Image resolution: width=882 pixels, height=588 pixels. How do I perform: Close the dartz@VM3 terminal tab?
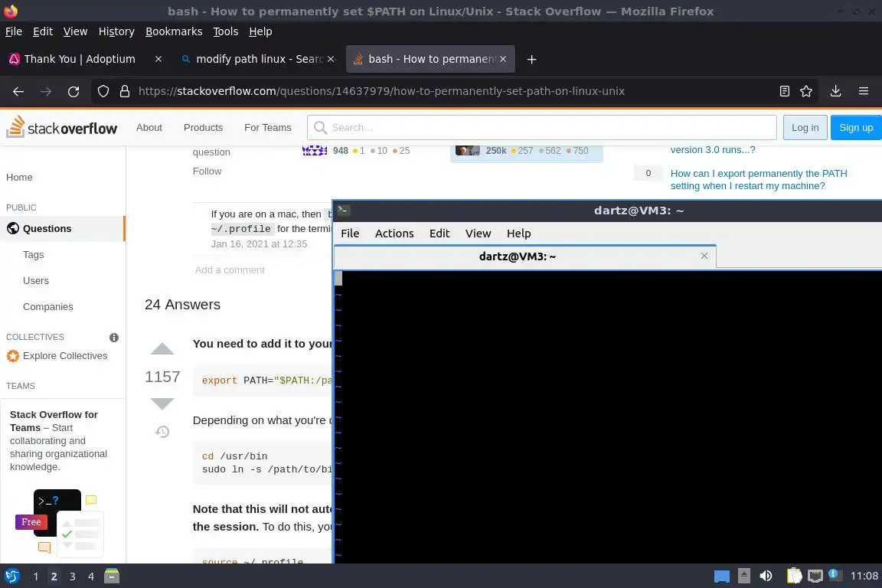tap(704, 256)
